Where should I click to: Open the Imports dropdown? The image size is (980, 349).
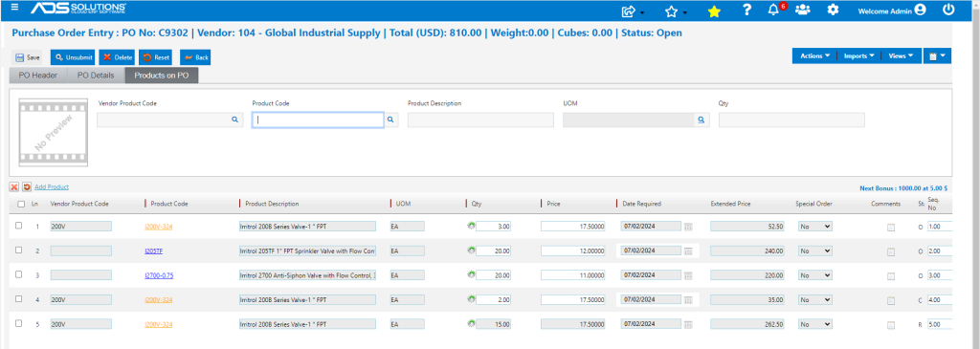[x=858, y=55]
